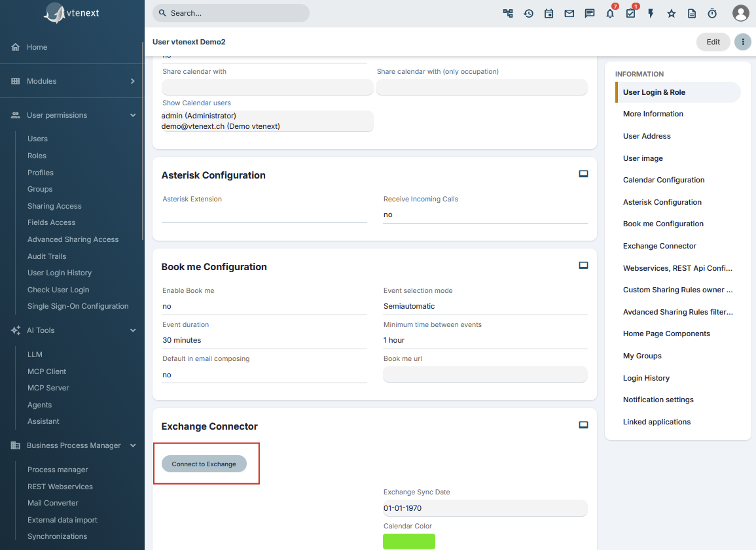This screenshot has width=756, height=550.
Task: Click the three-dot more options button
Action: pyautogui.click(x=743, y=42)
